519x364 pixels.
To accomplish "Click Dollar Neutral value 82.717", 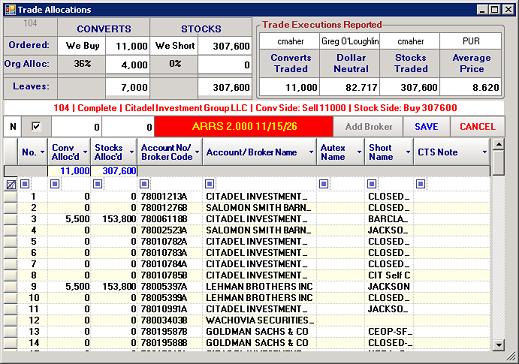I will (350, 88).
